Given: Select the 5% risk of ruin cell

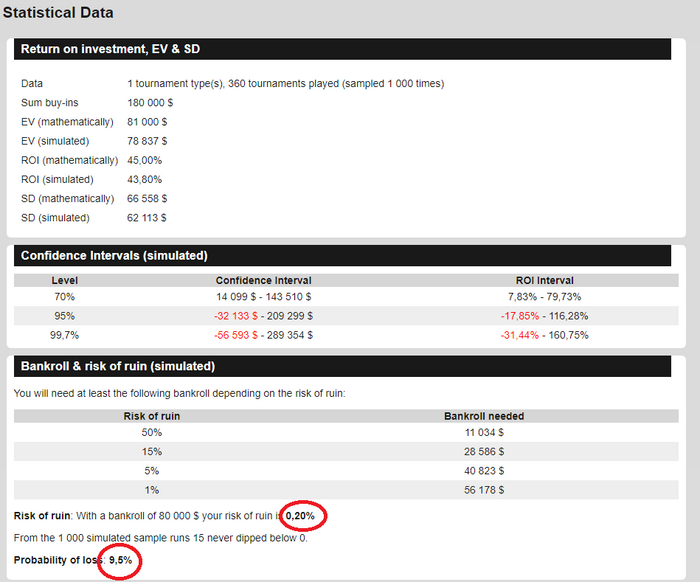Looking at the screenshot, I should [x=152, y=471].
